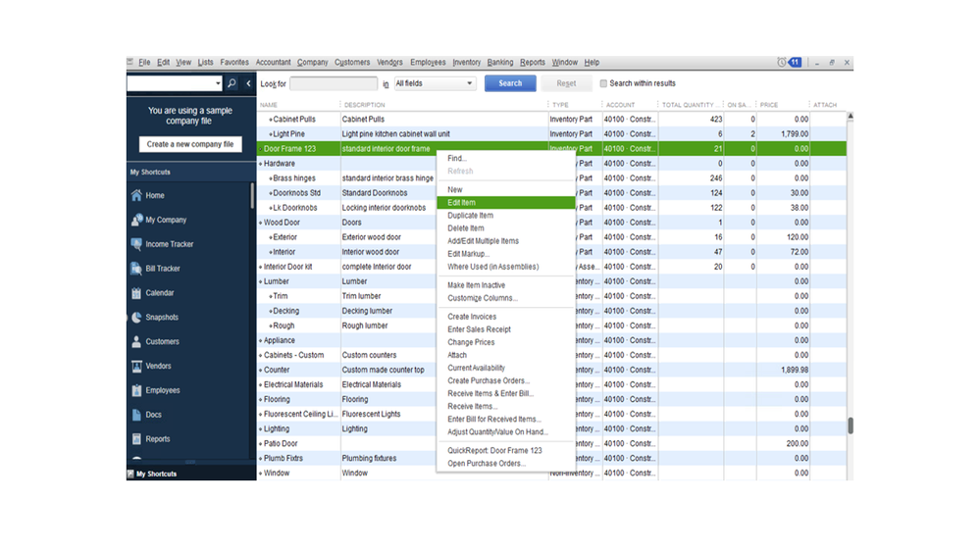
Task: Click the 1,899.98 price cell
Action: (783, 370)
